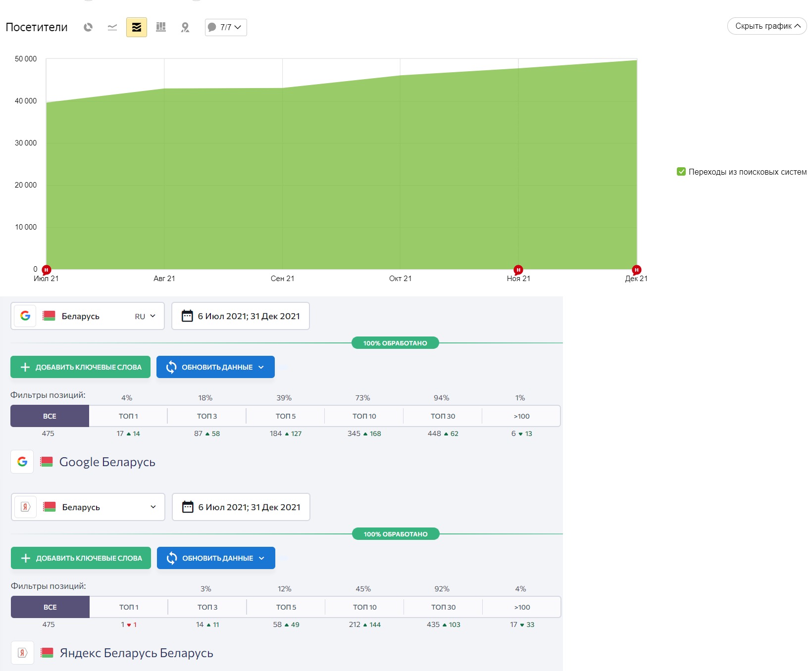The image size is (812, 671).
Task: Select ТОП 30 filter in Yandex section
Action: [444, 607]
